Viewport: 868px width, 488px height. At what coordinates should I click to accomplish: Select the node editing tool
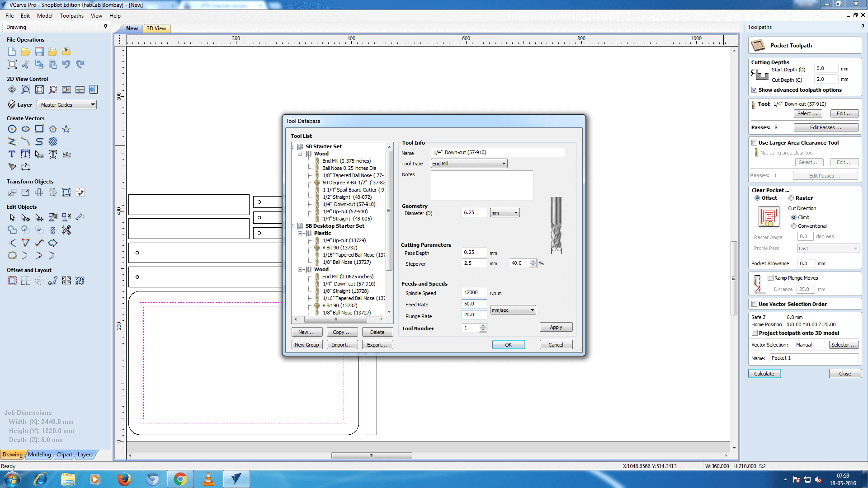coord(26,218)
